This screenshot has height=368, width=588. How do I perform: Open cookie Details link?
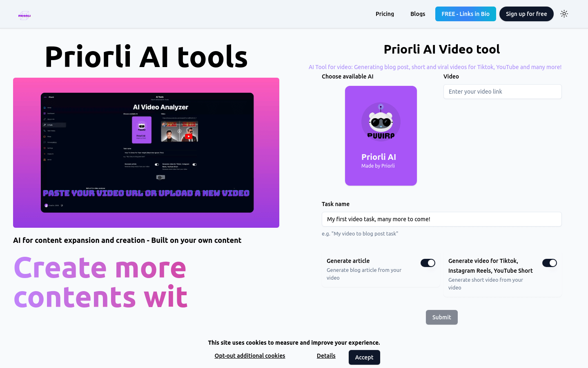[x=326, y=356]
